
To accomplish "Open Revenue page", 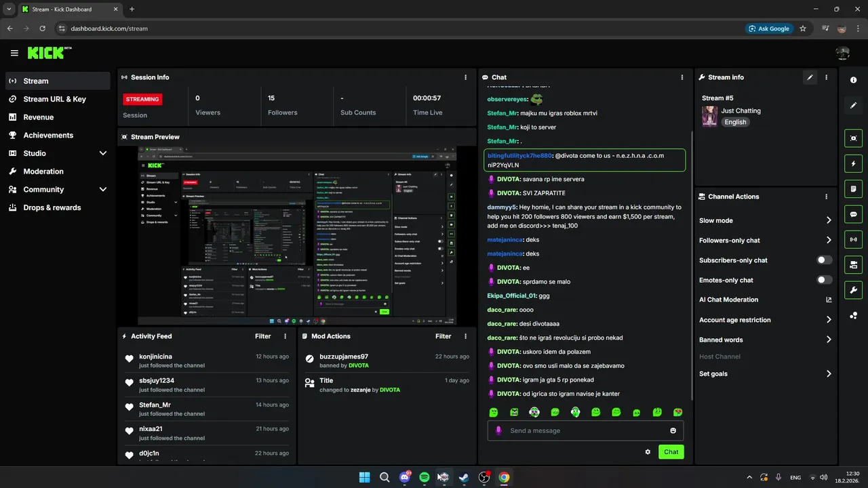I will click(x=58, y=117).
